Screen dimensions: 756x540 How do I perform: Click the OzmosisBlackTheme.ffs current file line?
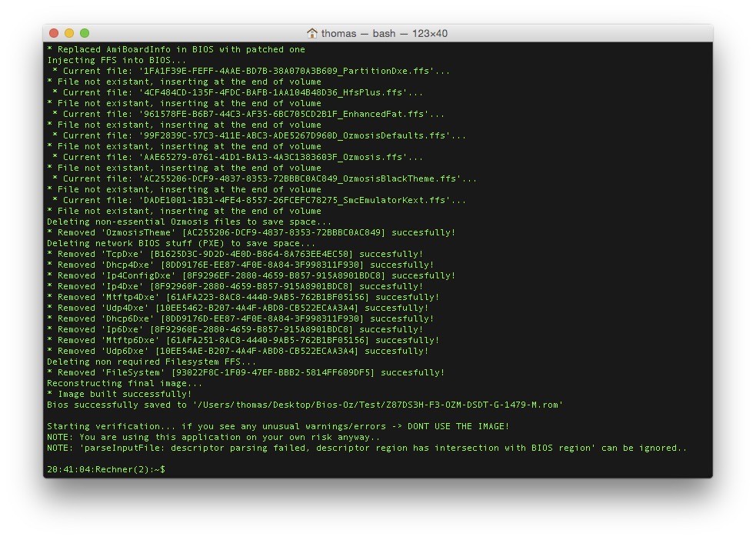265,179
